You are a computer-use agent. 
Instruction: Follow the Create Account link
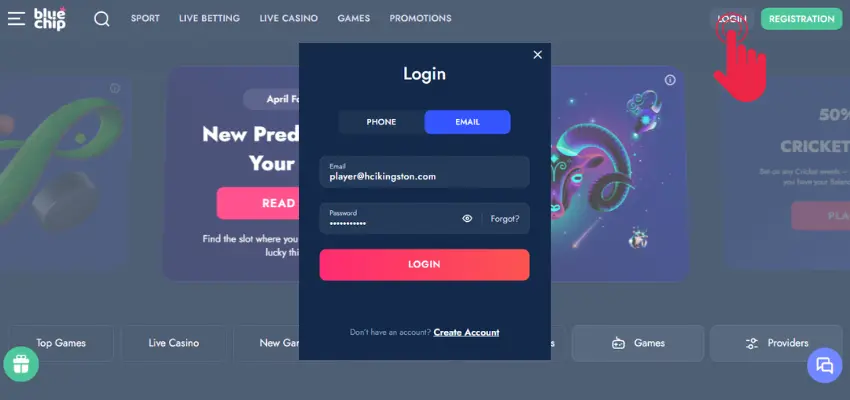[466, 332]
